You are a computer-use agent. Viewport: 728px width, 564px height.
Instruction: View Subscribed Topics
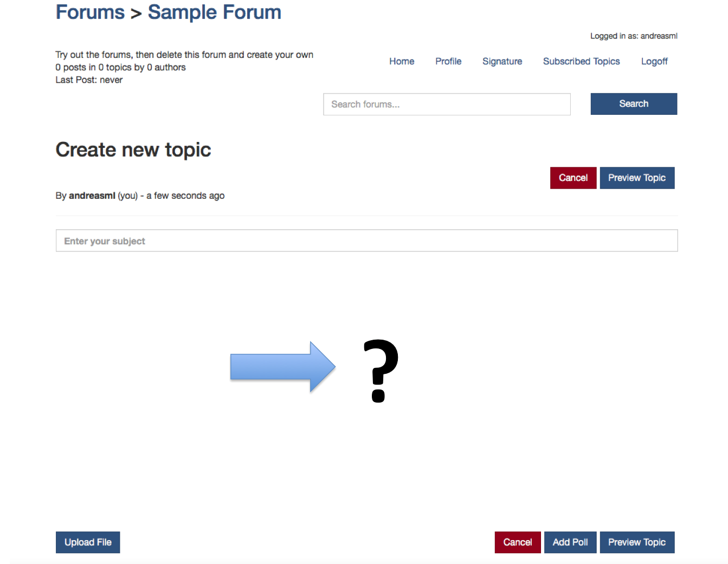tap(581, 61)
